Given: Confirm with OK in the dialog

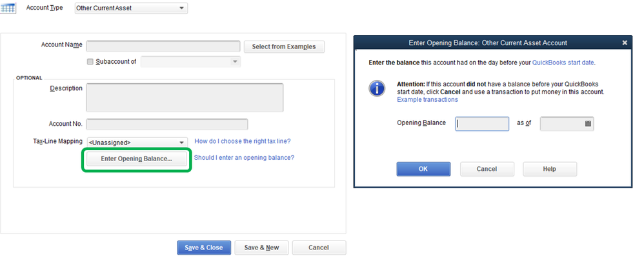Looking at the screenshot, I should tap(423, 169).
